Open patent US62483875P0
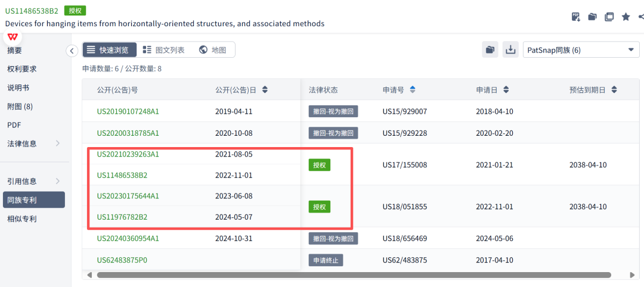Screen dimensions: 644x287 [122, 260]
